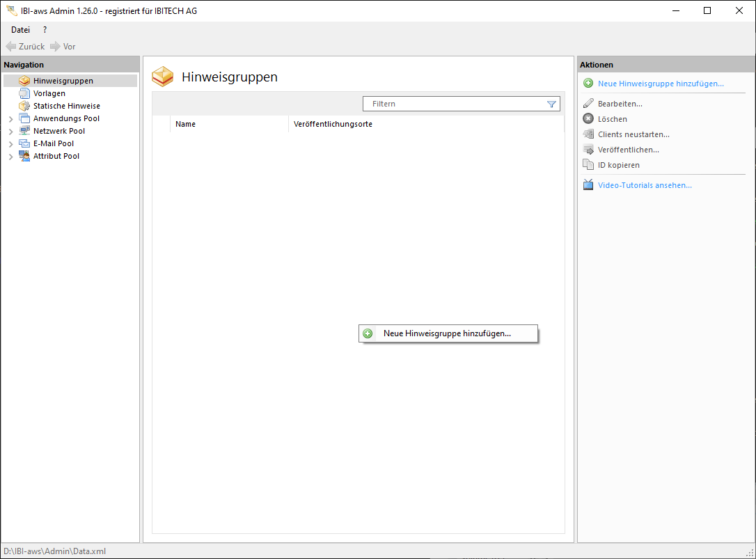Click the Löschen delete icon
The width and height of the screenshot is (756, 559).
(x=588, y=119)
